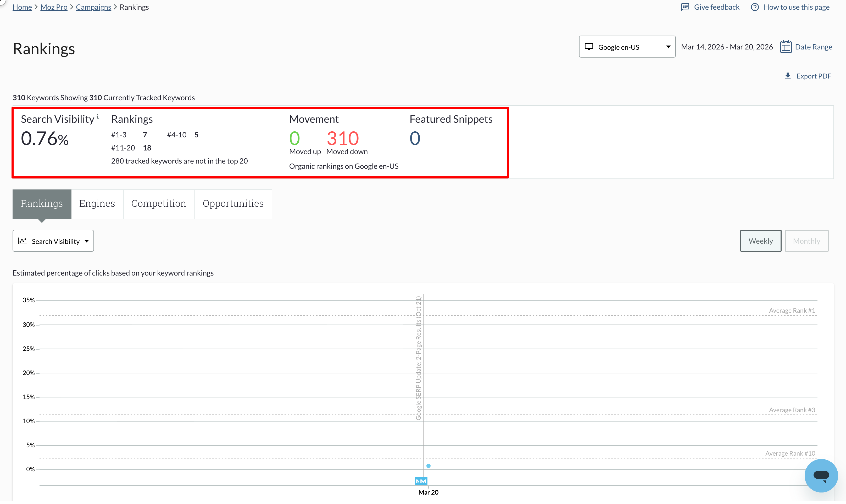This screenshot has width=846, height=504.
Task: Click the data point on the Mar 20 chart
Action: coord(428,466)
